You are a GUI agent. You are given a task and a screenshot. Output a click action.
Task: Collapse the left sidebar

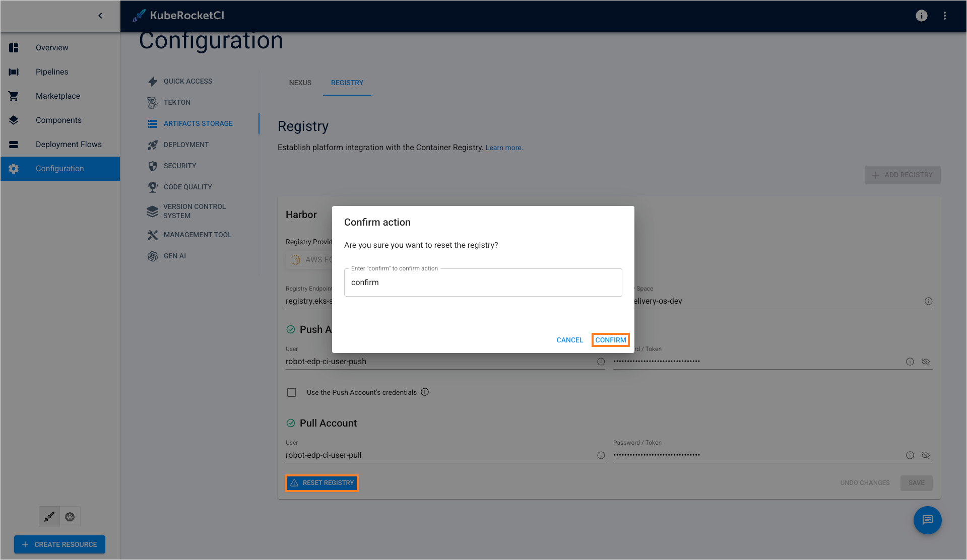click(x=100, y=16)
